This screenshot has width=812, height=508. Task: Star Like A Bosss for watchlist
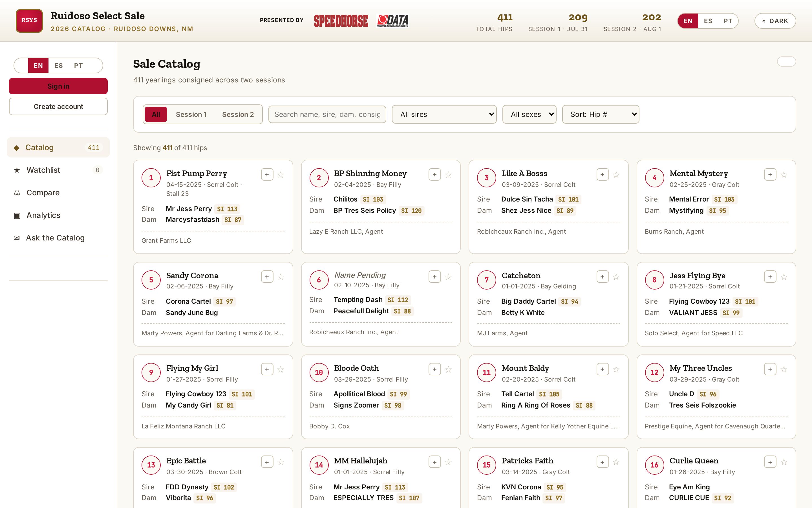pos(616,174)
